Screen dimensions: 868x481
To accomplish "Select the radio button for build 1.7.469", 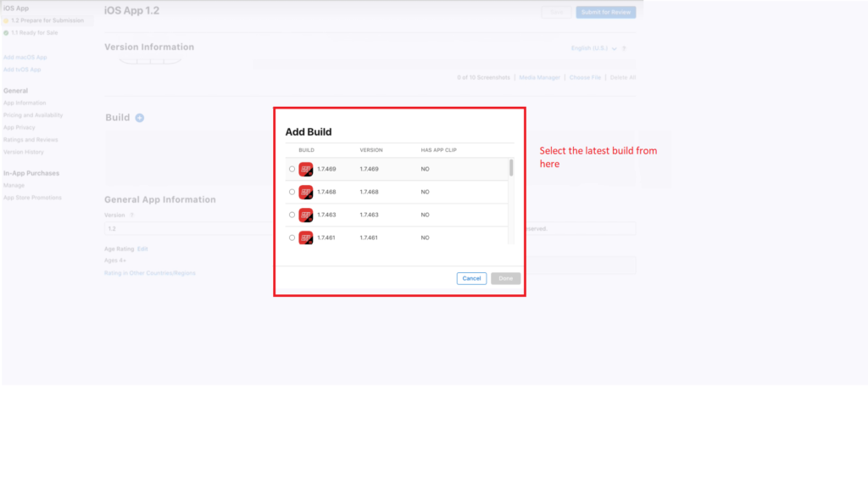I will 292,169.
